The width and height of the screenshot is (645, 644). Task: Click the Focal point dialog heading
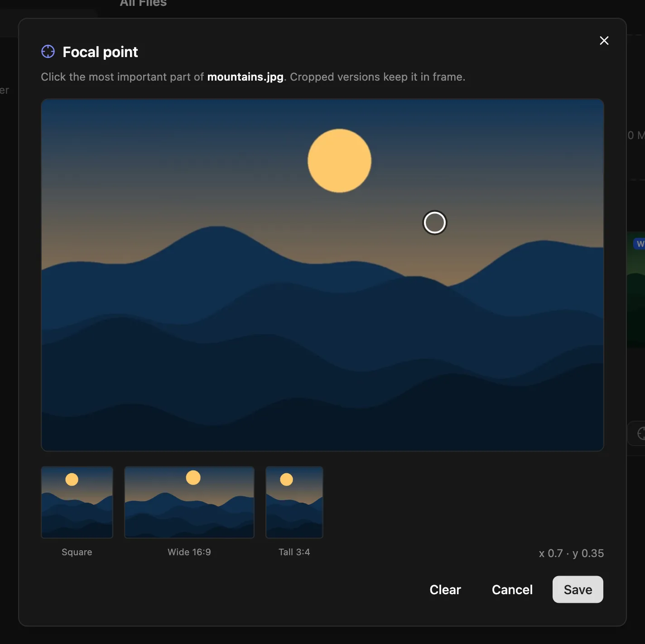tap(100, 52)
